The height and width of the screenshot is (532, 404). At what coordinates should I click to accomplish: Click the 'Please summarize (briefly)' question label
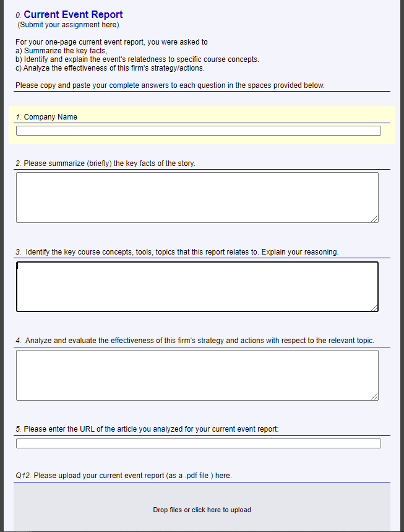[x=110, y=164]
